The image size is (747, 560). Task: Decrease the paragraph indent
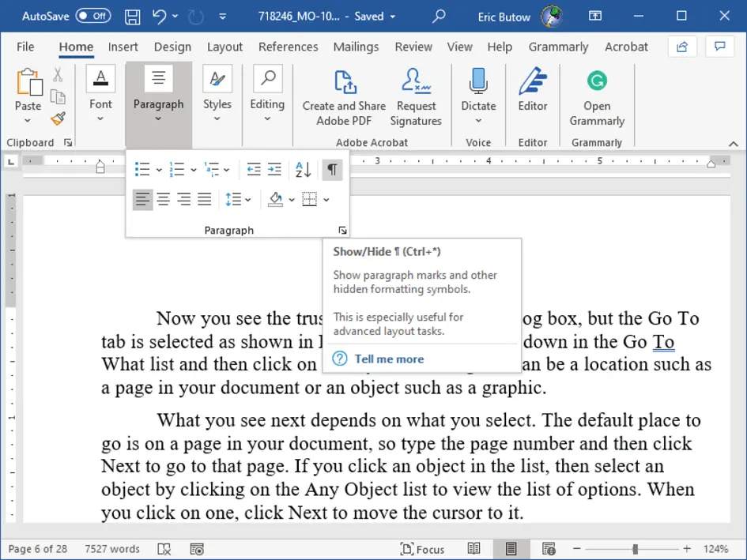coord(254,169)
